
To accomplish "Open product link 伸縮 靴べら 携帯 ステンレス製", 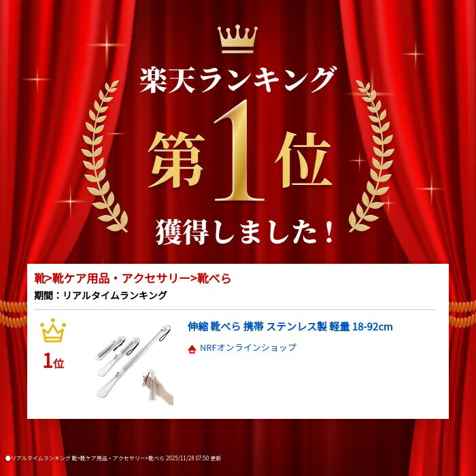I will click(x=290, y=326).
